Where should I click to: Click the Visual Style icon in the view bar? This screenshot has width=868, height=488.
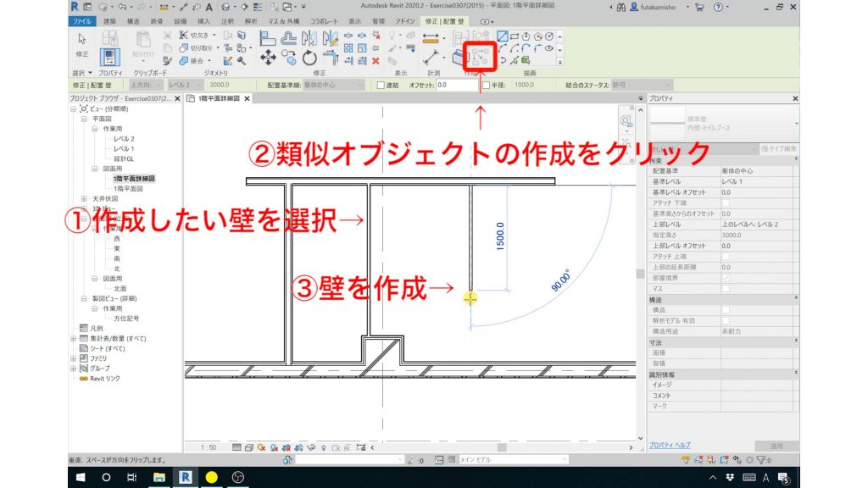coord(249,447)
